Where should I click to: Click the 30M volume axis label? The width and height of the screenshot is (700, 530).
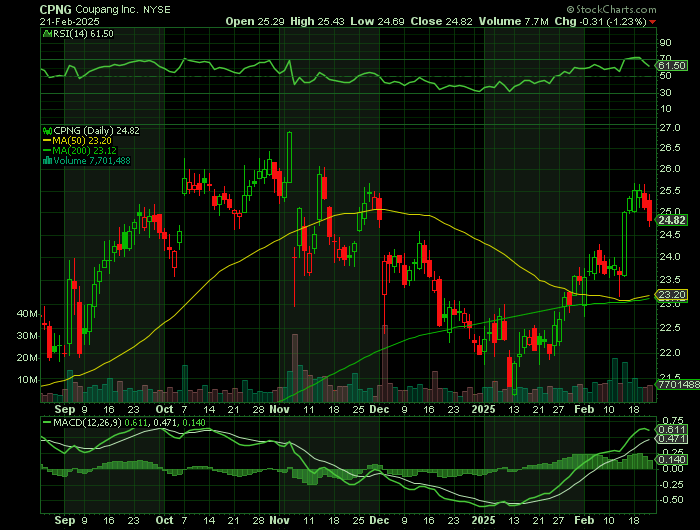point(27,336)
